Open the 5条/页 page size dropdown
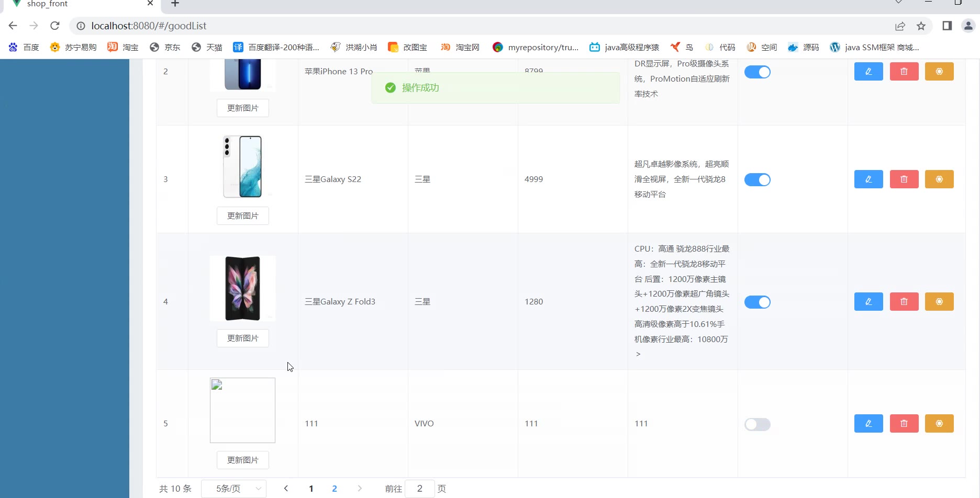The height and width of the screenshot is (498, 980). click(233, 489)
